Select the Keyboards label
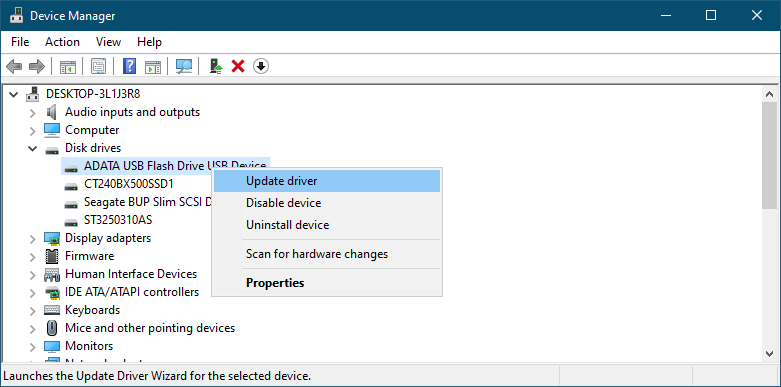Viewport: 781px width, 387px height. tap(93, 310)
